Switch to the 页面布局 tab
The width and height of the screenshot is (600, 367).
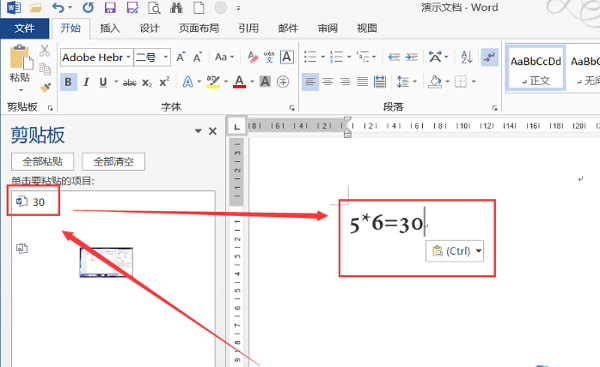(x=199, y=28)
